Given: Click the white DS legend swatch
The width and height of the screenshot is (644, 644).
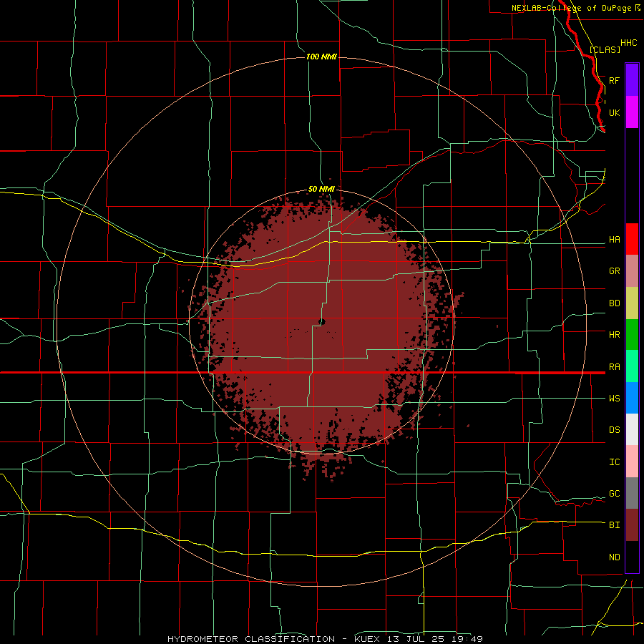Looking at the screenshot, I should pyautogui.click(x=632, y=429).
